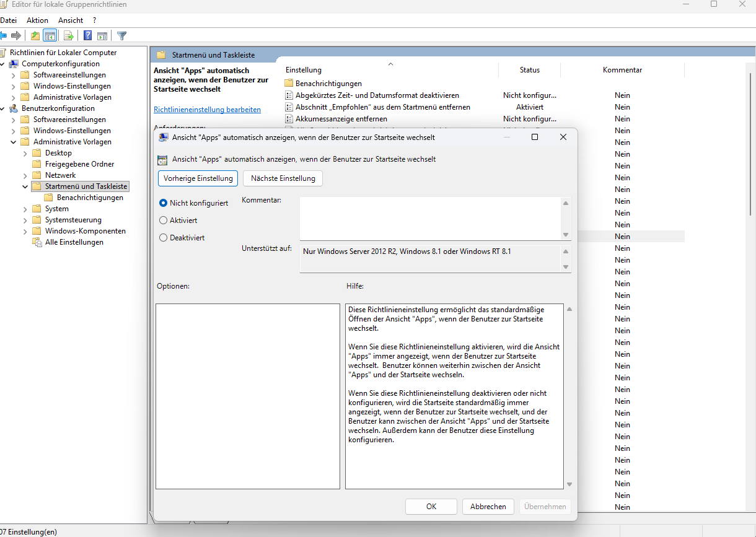
Task: Click the action pane toolbar icon
Action: (102, 35)
